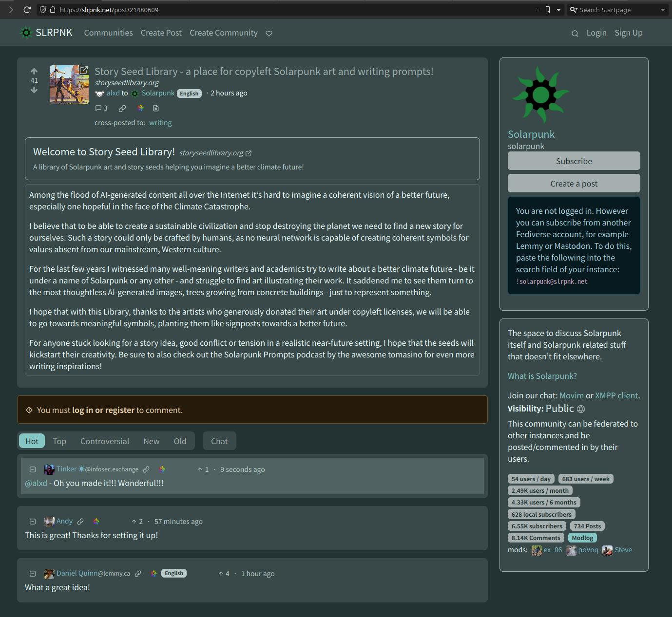Switch comment view to Chat

coord(219,441)
